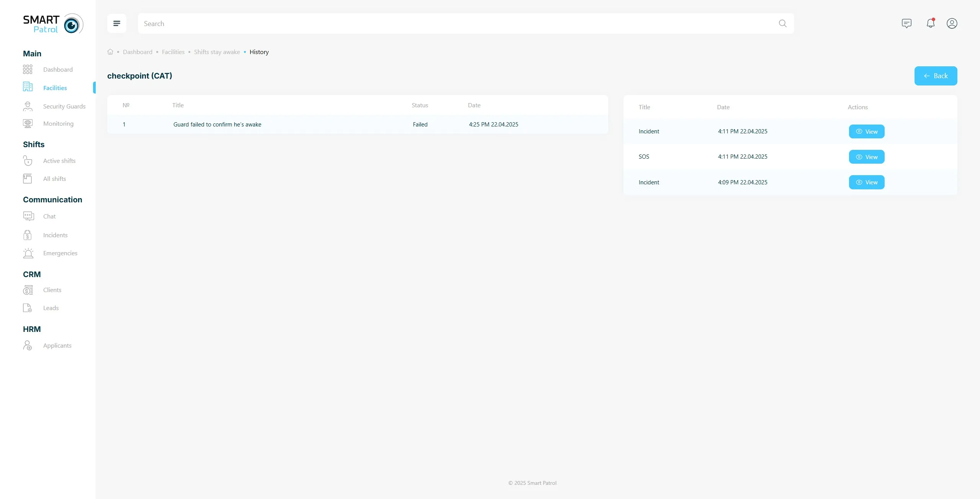Open Dashboard in the sidebar menu
Screen dimensions: 980x499
point(58,69)
